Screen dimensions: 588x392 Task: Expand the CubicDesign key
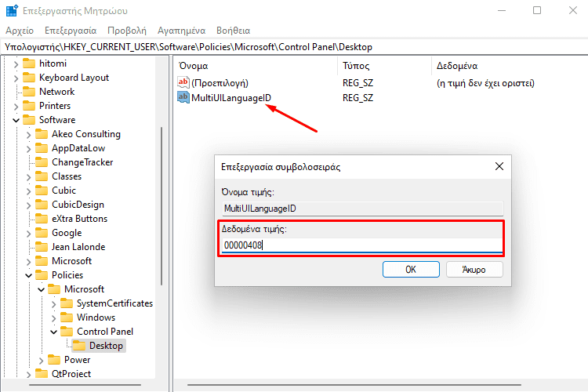[x=28, y=205]
